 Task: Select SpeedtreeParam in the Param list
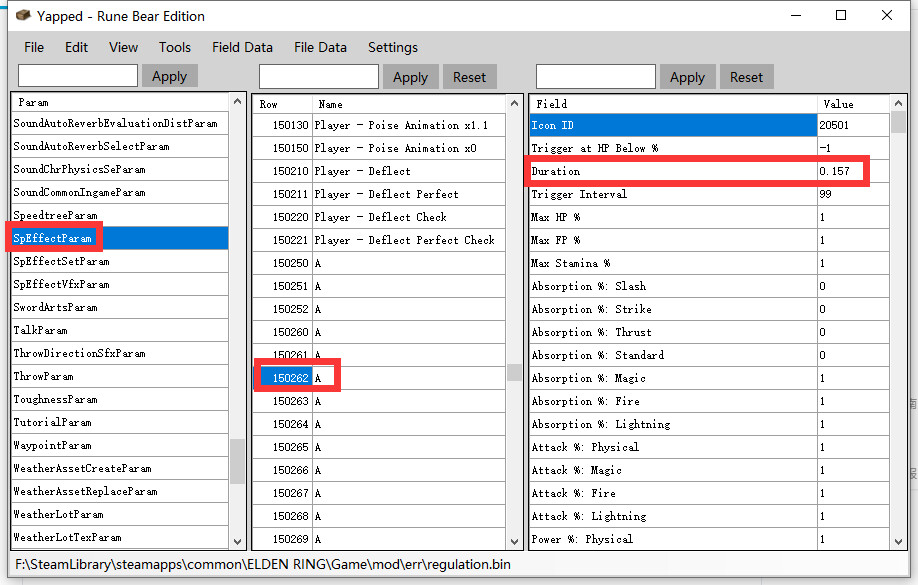[120, 215]
